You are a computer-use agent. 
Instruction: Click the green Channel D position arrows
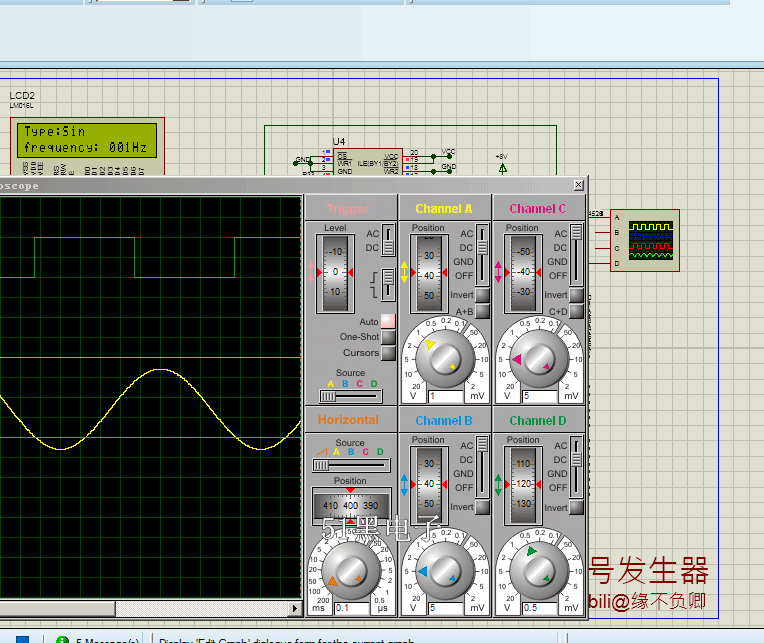[x=498, y=485]
